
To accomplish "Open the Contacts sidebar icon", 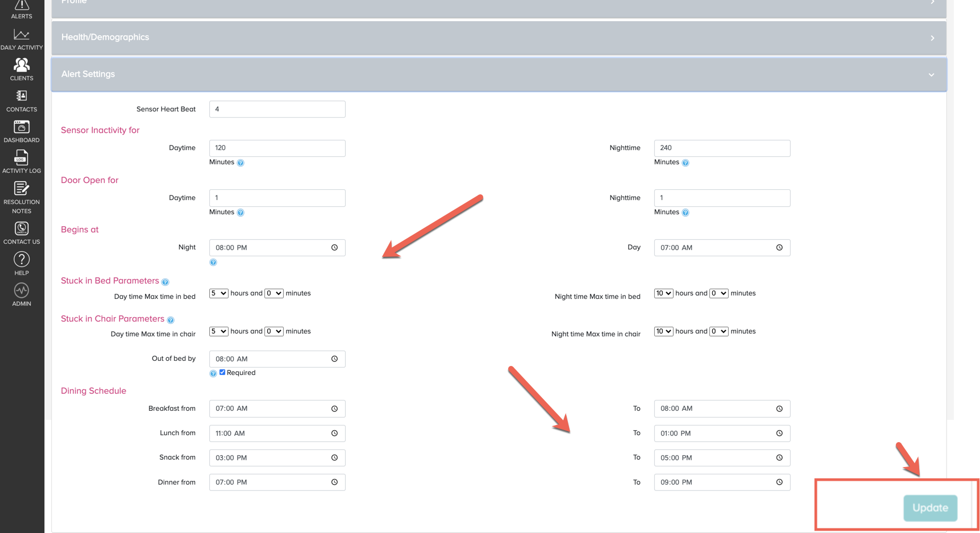I will point(22,101).
